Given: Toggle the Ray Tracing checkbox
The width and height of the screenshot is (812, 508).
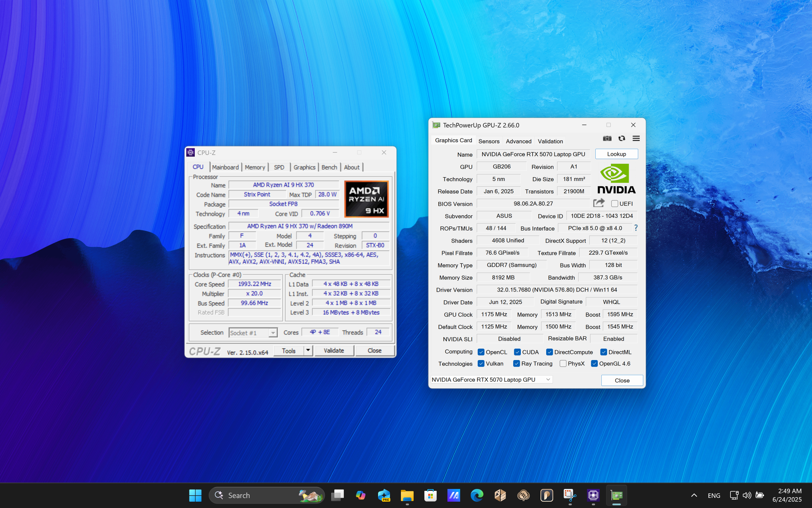Looking at the screenshot, I should (x=516, y=364).
